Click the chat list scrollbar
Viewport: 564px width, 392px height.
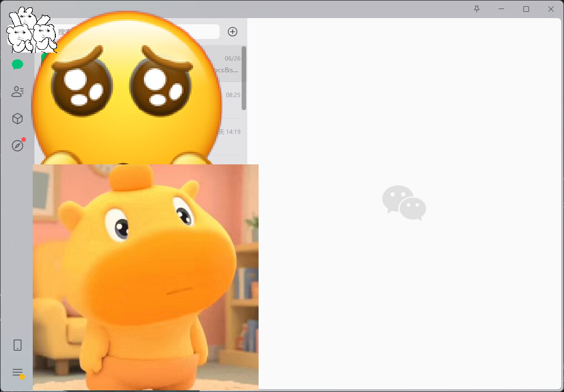[244, 78]
